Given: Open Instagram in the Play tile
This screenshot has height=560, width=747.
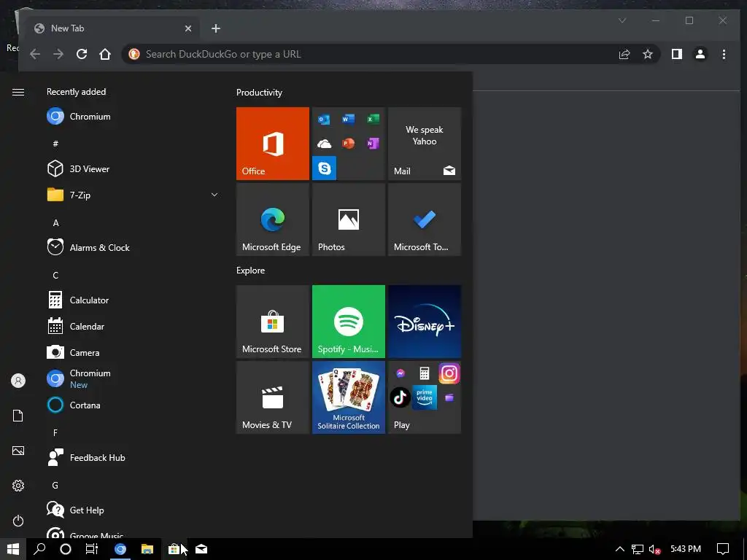Looking at the screenshot, I should (449, 373).
